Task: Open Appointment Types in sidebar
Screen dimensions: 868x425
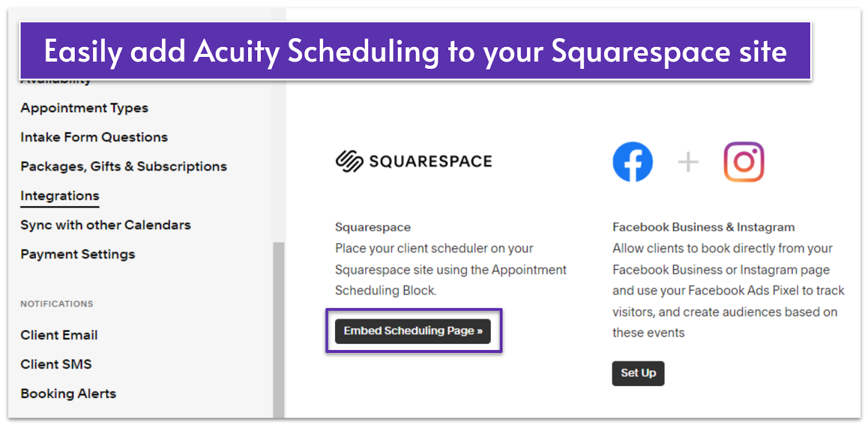Action: 84,108
